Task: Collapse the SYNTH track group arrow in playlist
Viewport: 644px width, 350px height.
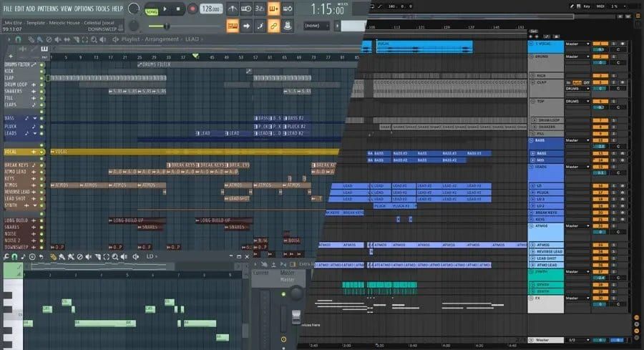Action: click(x=35, y=205)
